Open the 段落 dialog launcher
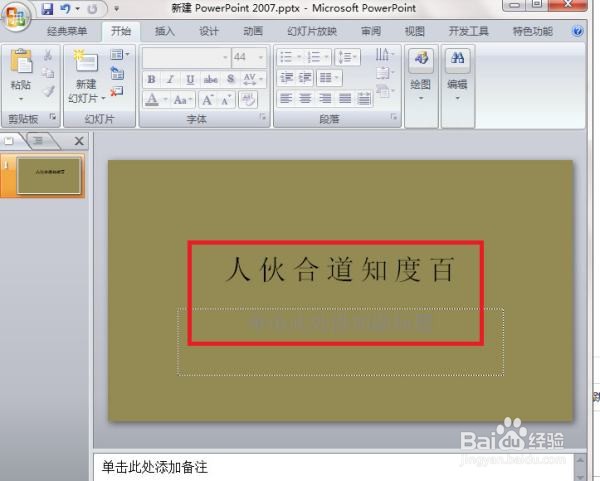600x481 pixels. (x=393, y=117)
